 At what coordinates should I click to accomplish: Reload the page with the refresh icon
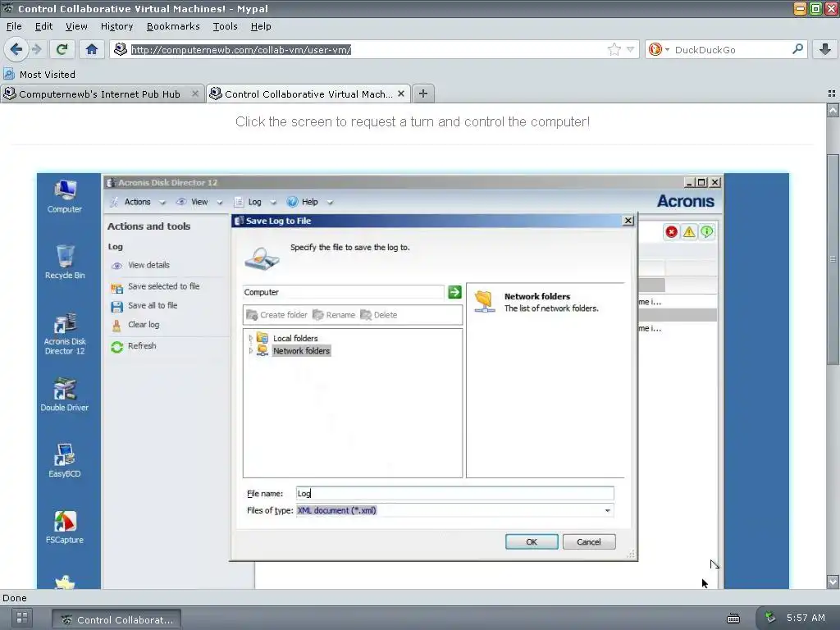[62, 49]
